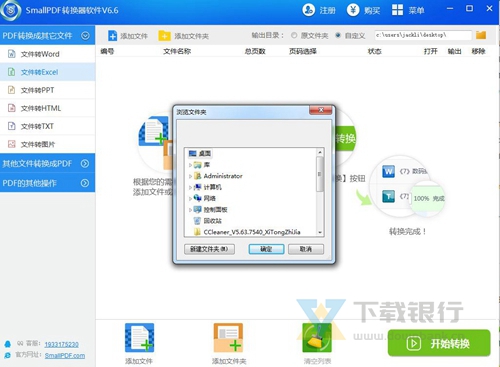Select 文件转Excel conversion mode
500x367 pixels.
click(47, 72)
